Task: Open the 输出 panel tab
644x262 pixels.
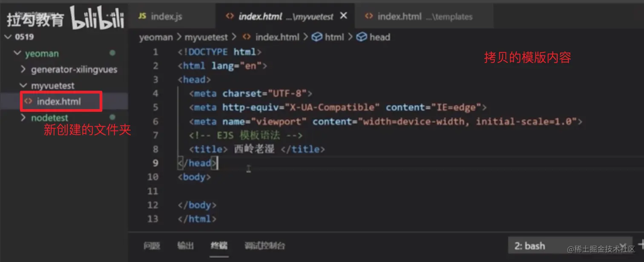Action: pyautogui.click(x=185, y=246)
